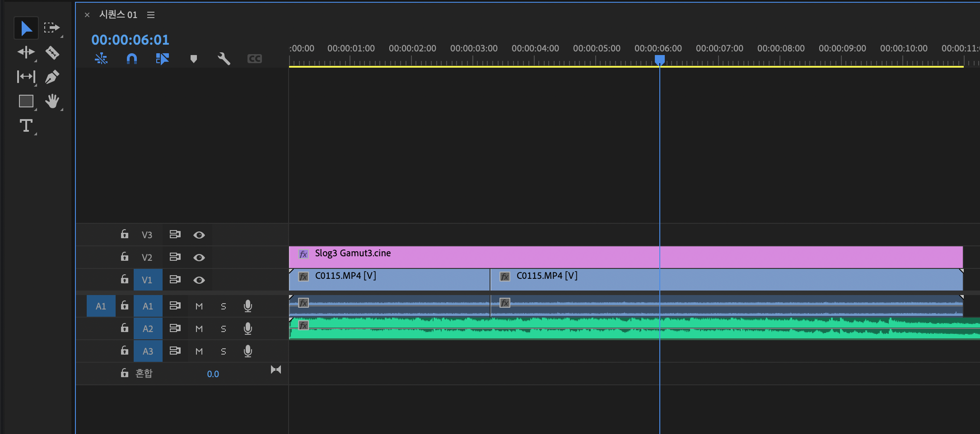Select the Slog3 Gamut3.cine adjustment clip

point(626,257)
